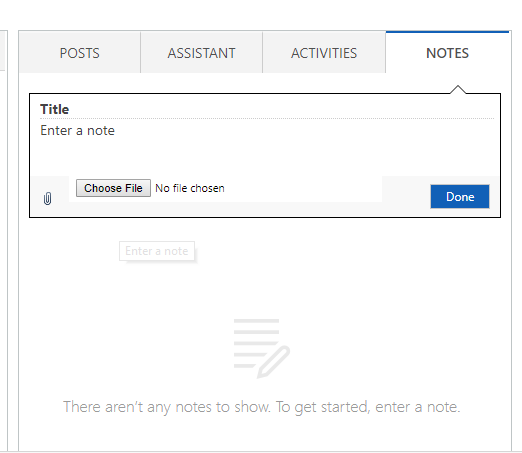This screenshot has width=522, height=453.
Task: Click the adjacent panel edge at left
Action: (4, 50)
